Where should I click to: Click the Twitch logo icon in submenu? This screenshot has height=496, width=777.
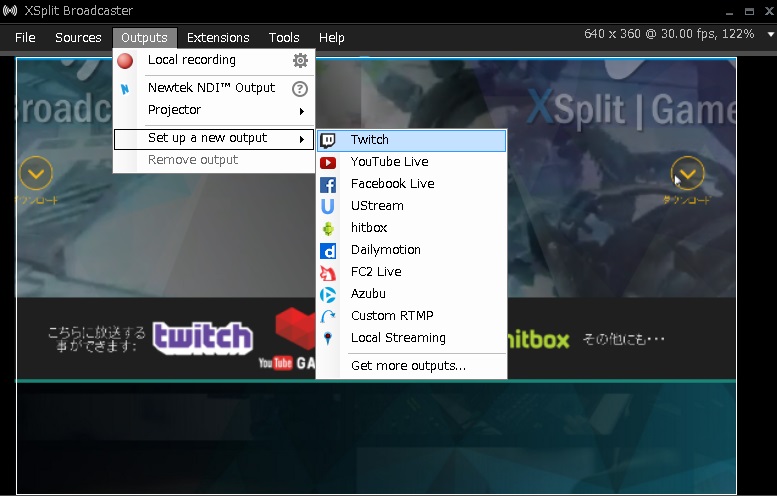click(x=328, y=141)
